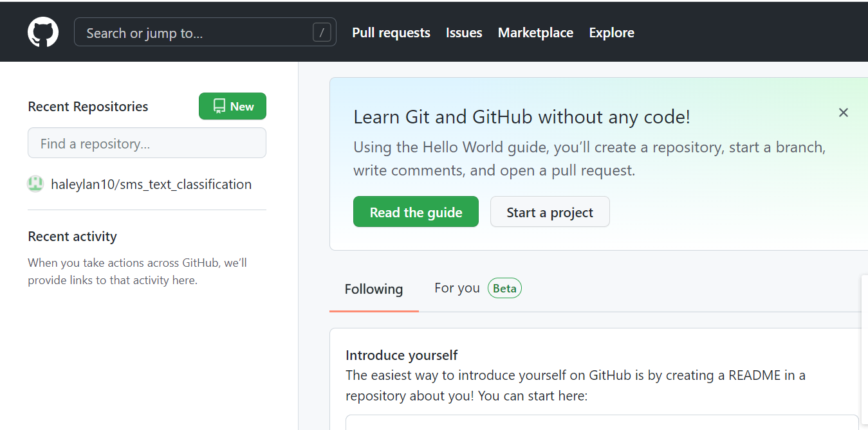Image resolution: width=868 pixels, height=430 pixels.
Task: Click the Introduce yourself heading
Action: click(x=402, y=355)
